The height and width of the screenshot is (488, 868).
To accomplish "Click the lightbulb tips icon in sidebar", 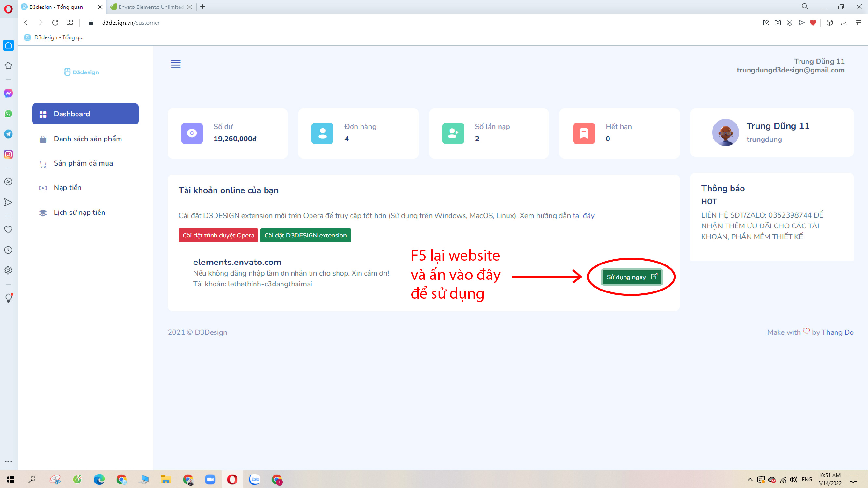I will [8, 298].
